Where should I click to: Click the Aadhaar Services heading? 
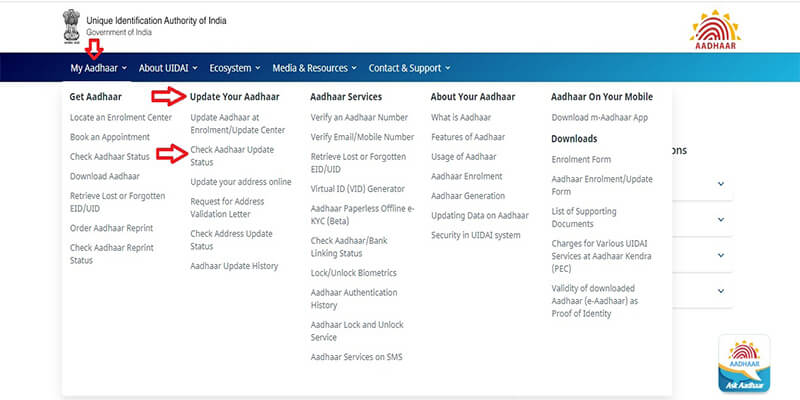346,96
